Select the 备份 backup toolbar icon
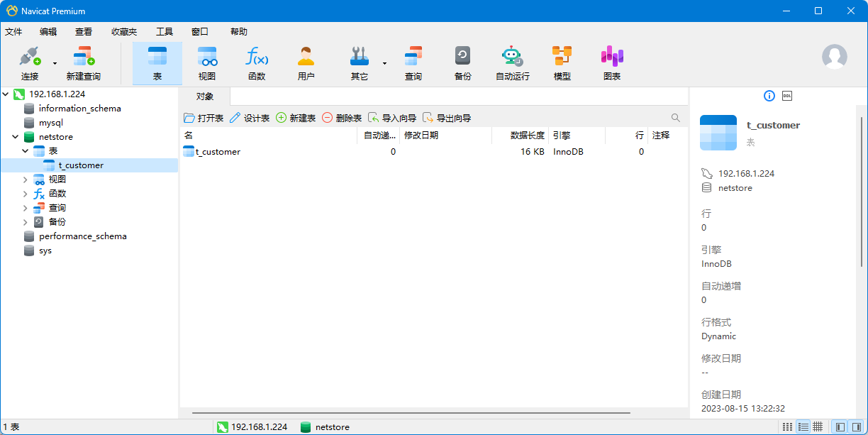The width and height of the screenshot is (868, 435). click(462, 62)
